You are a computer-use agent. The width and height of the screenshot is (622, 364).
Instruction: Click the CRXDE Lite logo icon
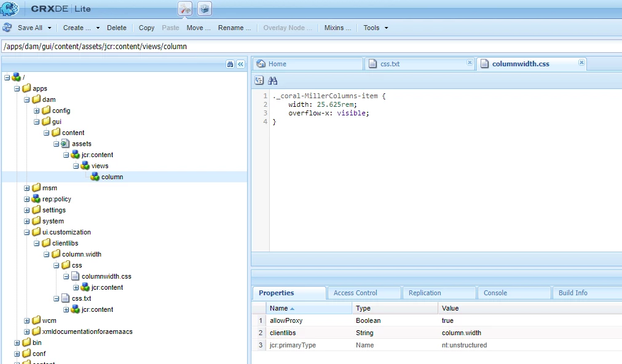[x=9, y=9]
